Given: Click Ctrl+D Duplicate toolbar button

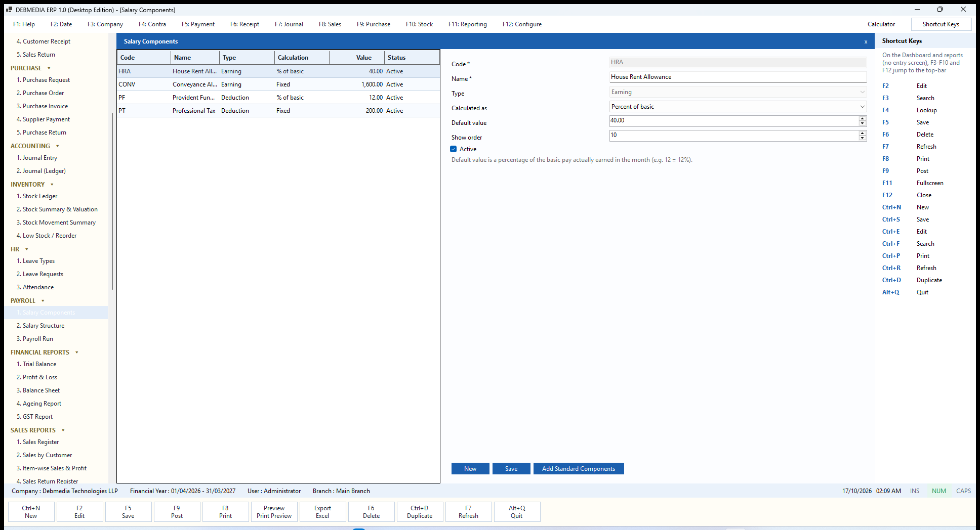Looking at the screenshot, I should tap(420, 512).
